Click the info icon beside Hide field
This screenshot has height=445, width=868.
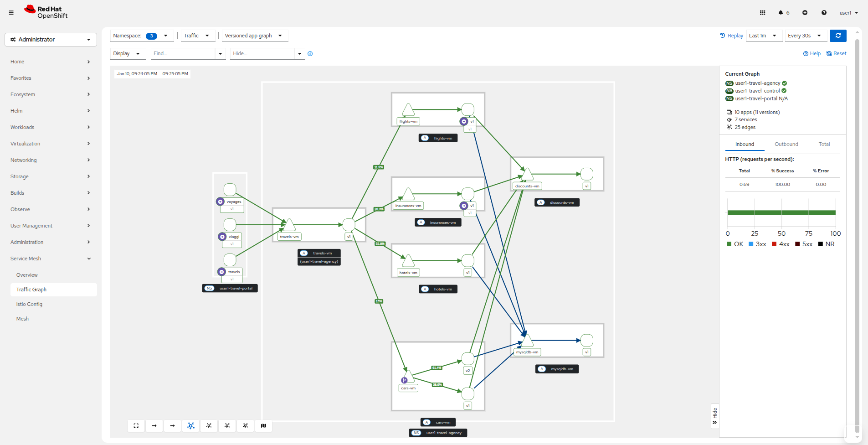tap(310, 54)
